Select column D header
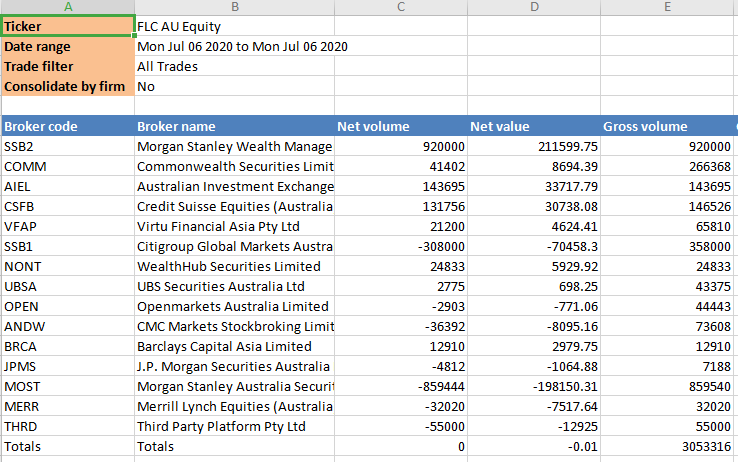Image resolution: width=738 pixels, height=462 pixels. point(534,7)
